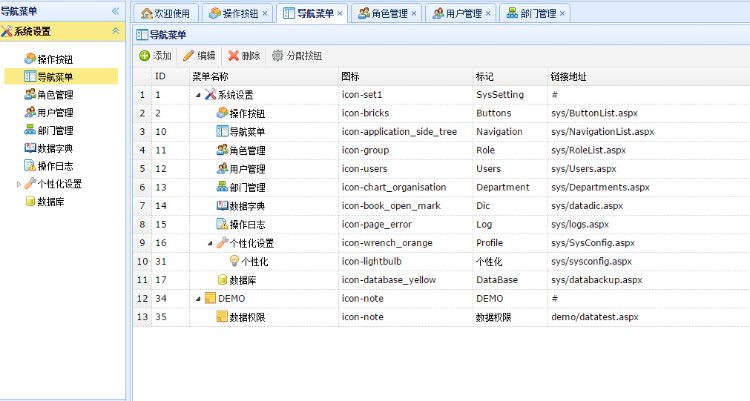
Task: Click note icon in DEMO grid row
Action: [x=210, y=298]
